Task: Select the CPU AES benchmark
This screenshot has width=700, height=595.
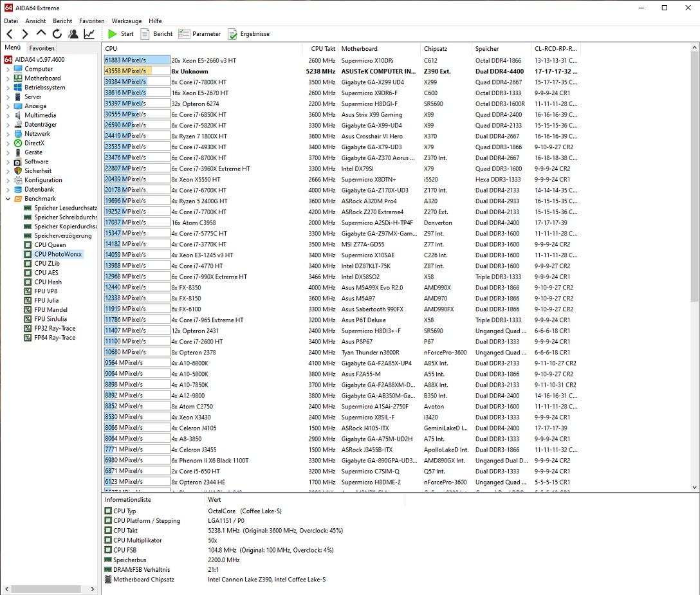Action: click(x=46, y=272)
